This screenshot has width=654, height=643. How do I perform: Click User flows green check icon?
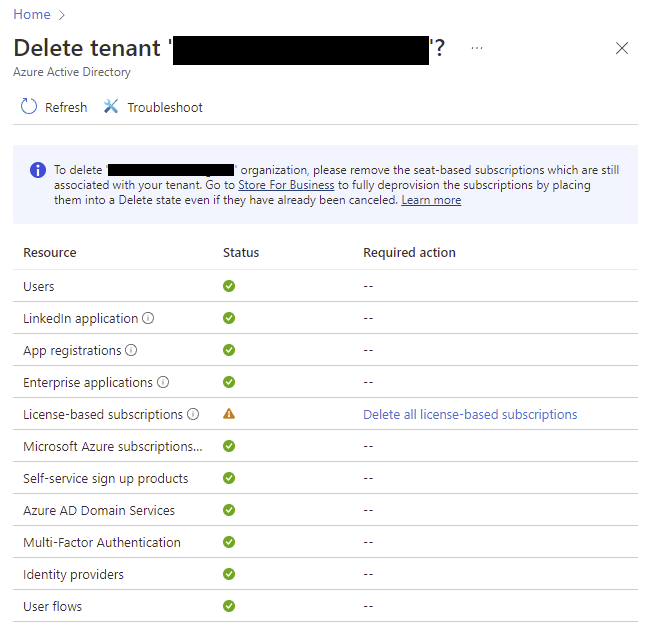pos(229,606)
